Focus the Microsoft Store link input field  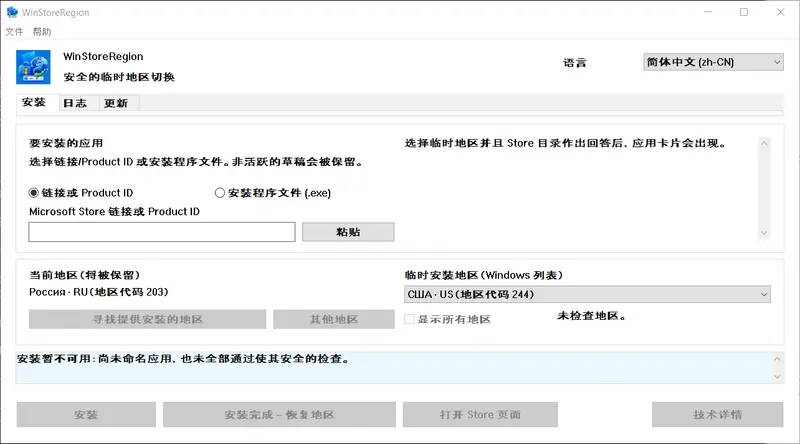click(x=162, y=232)
